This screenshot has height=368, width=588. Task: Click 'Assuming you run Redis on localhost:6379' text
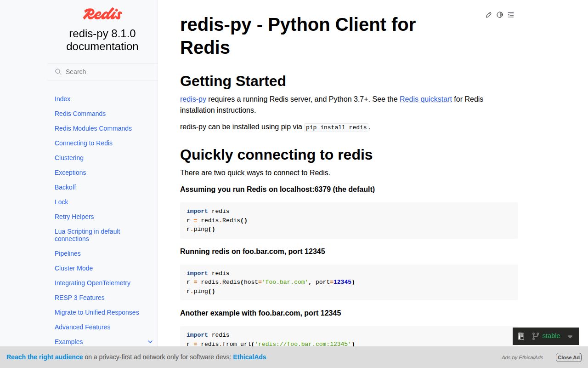coord(277,189)
